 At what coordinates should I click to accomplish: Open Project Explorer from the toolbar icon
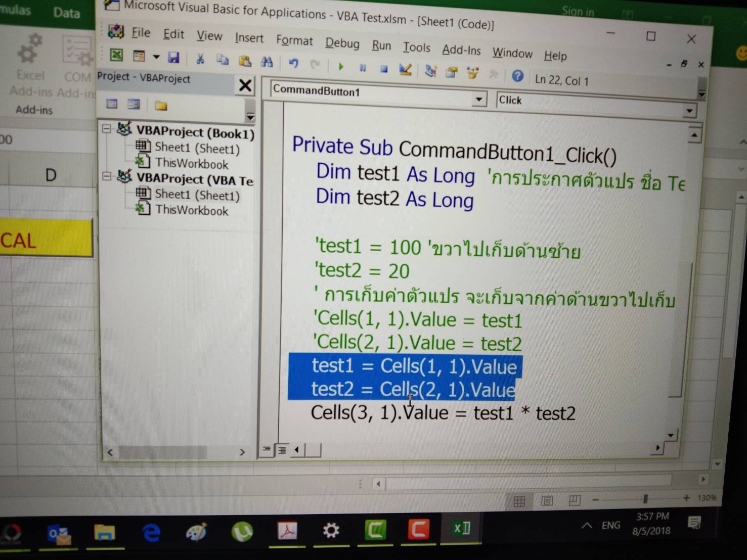coord(430,71)
